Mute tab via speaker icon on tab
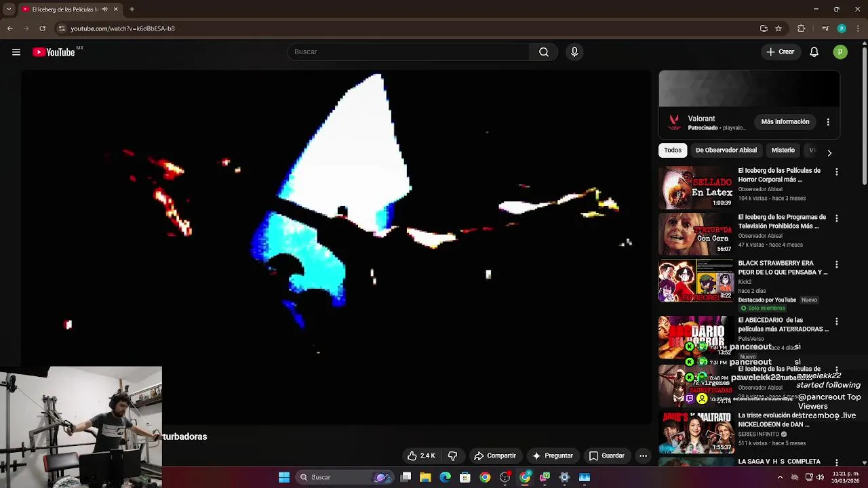The width and height of the screenshot is (868, 488). pyautogui.click(x=104, y=9)
